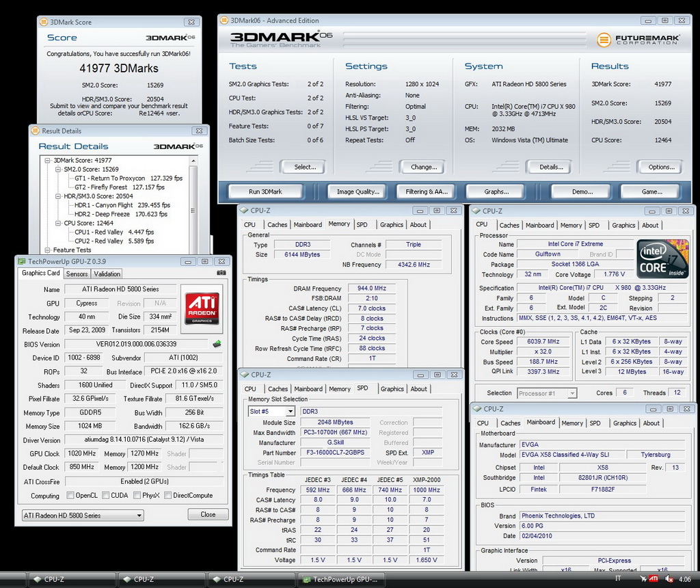Click the Graphs... button

[x=496, y=191]
